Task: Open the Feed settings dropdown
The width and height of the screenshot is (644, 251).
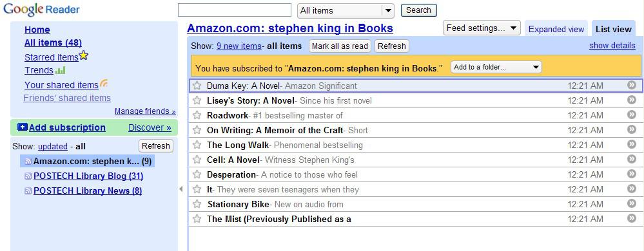Action: coord(482,28)
